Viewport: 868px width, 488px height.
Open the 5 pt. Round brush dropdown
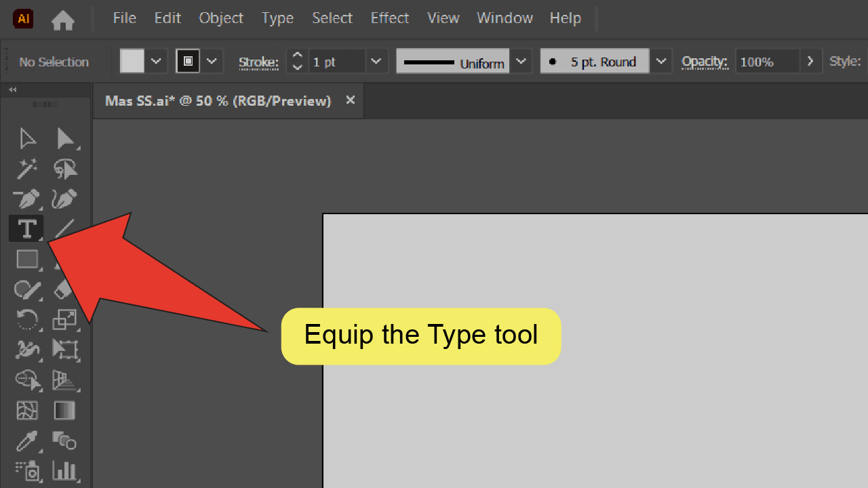coord(661,62)
